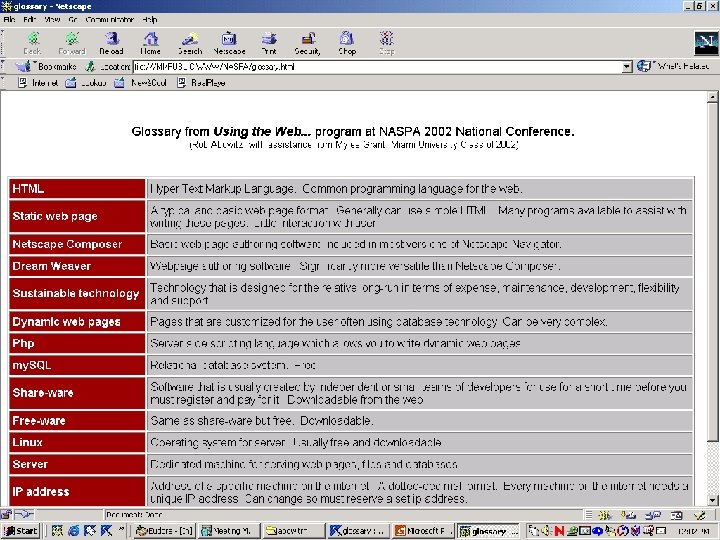Click the Netscape N logo

click(x=706, y=44)
